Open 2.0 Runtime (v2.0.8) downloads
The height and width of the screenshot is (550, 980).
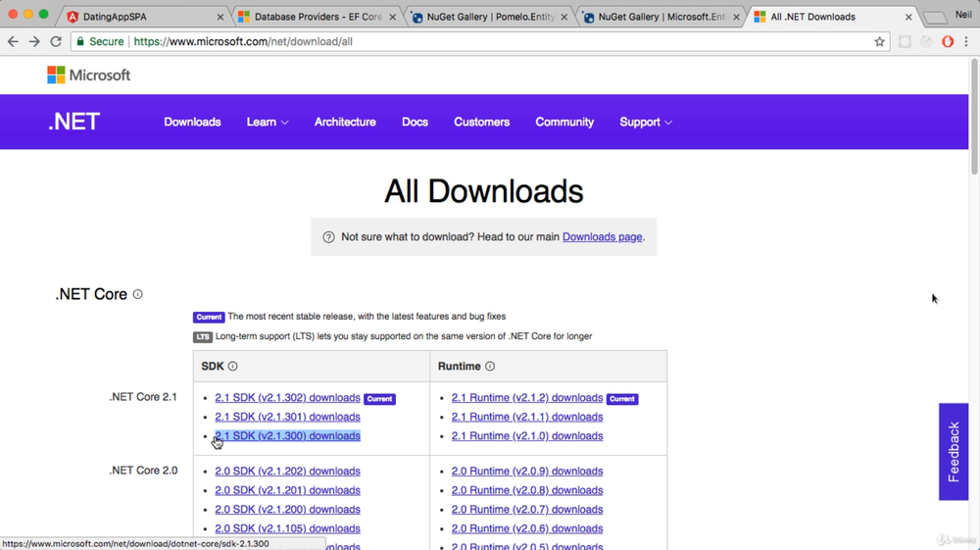pos(527,490)
